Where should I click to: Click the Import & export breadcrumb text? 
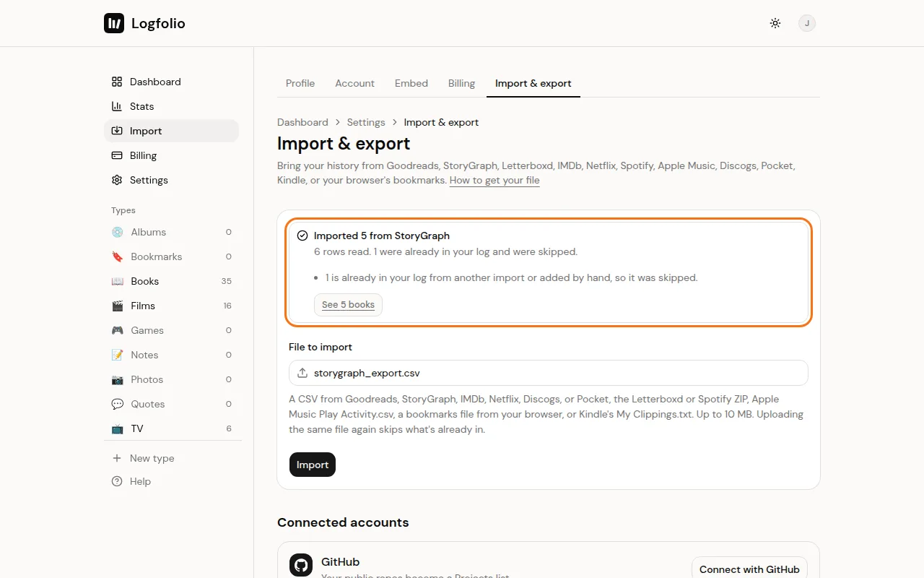[441, 122]
